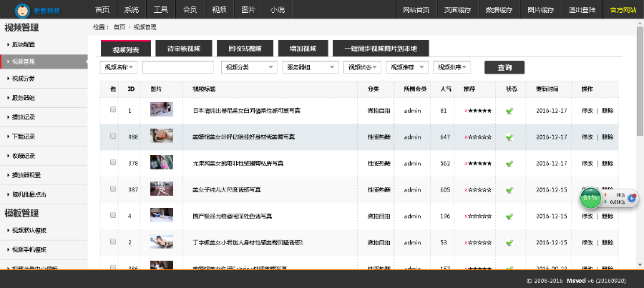Select the checkbox for video ID 988
Screen dimensions: 644x288
(112, 136)
